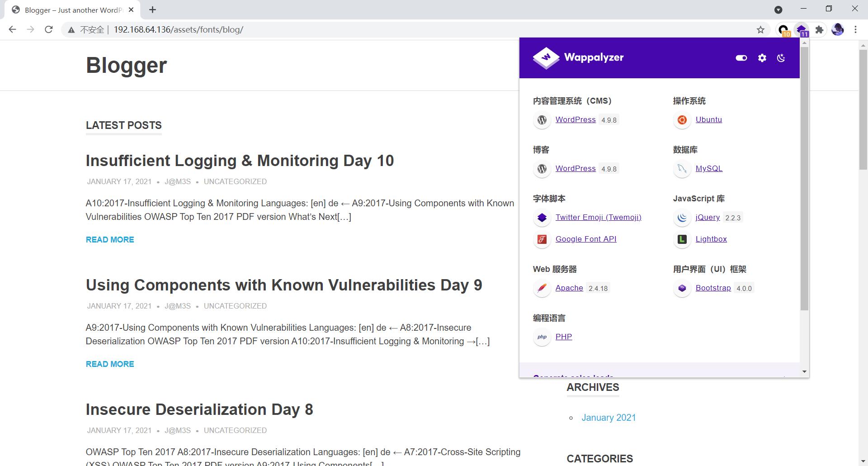Click the JavaScript 库 category heading
This screenshot has width=868, height=466.
[698, 199]
